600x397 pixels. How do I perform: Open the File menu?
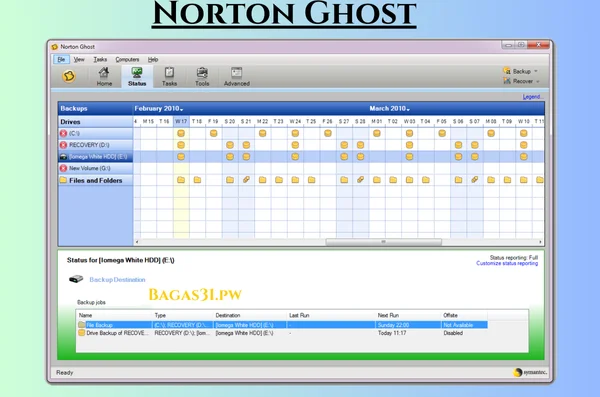61,59
